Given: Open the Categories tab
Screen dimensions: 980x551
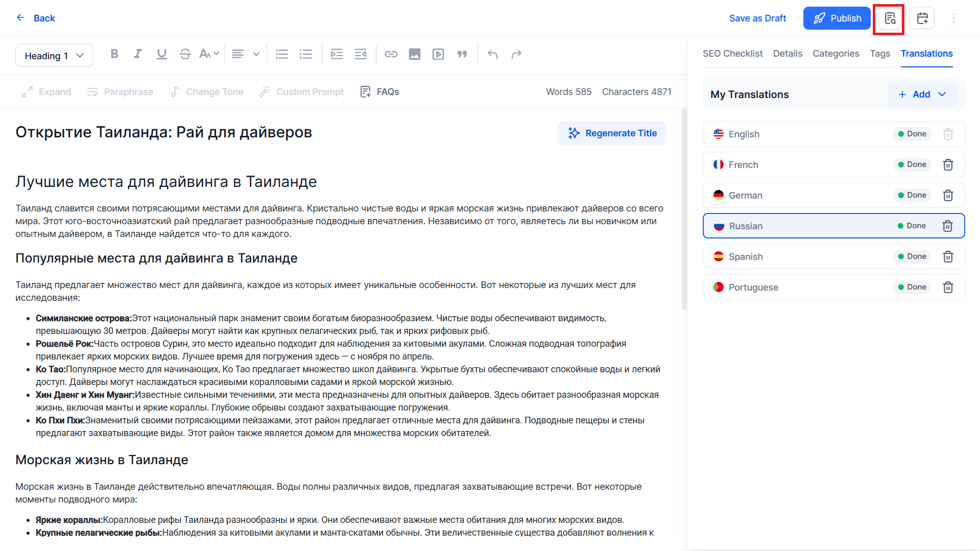Looking at the screenshot, I should click(835, 54).
